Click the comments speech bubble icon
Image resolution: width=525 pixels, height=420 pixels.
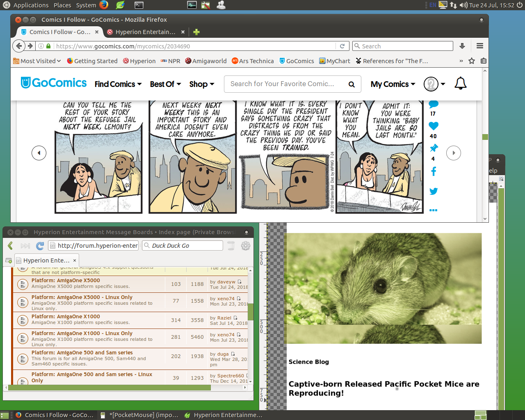pos(433,104)
